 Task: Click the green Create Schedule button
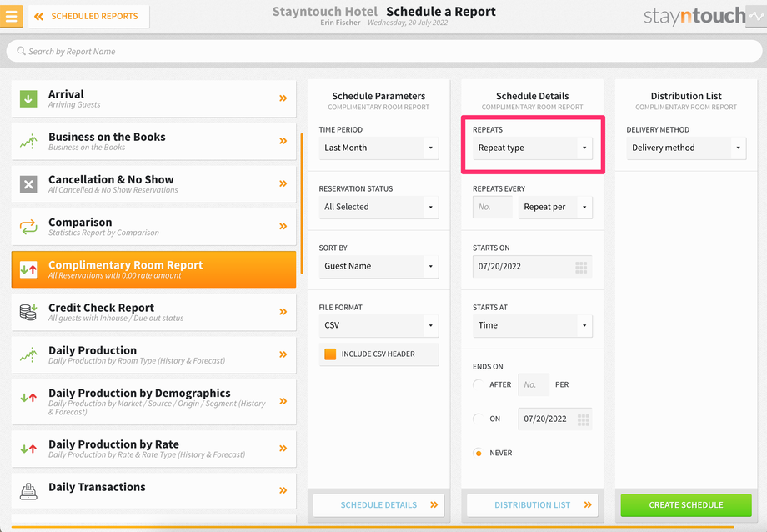[x=686, y=505]
